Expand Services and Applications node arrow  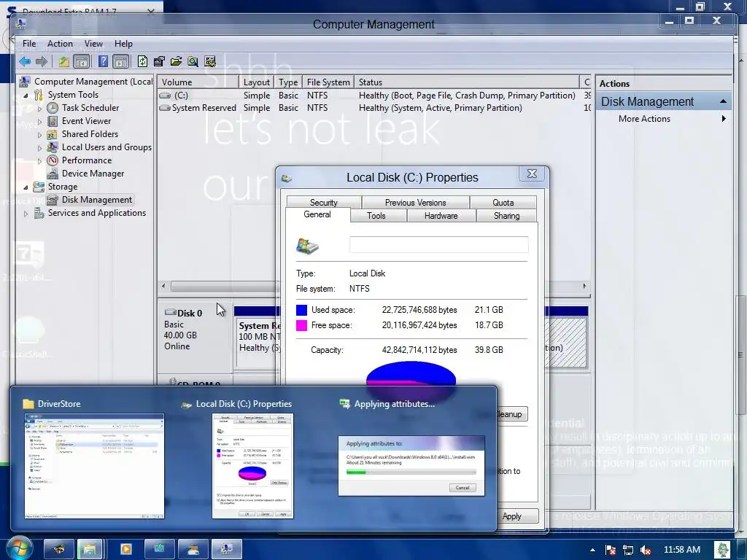[26, 214]
